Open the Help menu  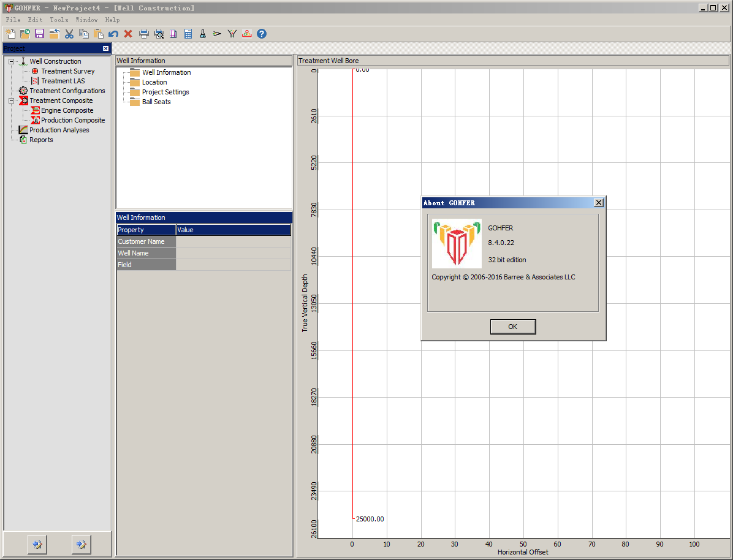(x=112, y=20)
